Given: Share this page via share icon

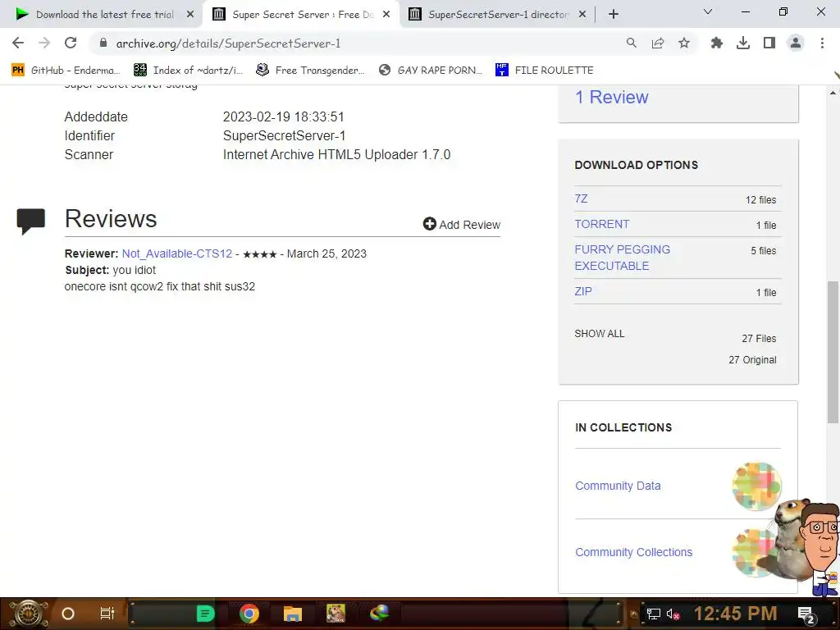Looking at the screenshot, I should (658, 43).
